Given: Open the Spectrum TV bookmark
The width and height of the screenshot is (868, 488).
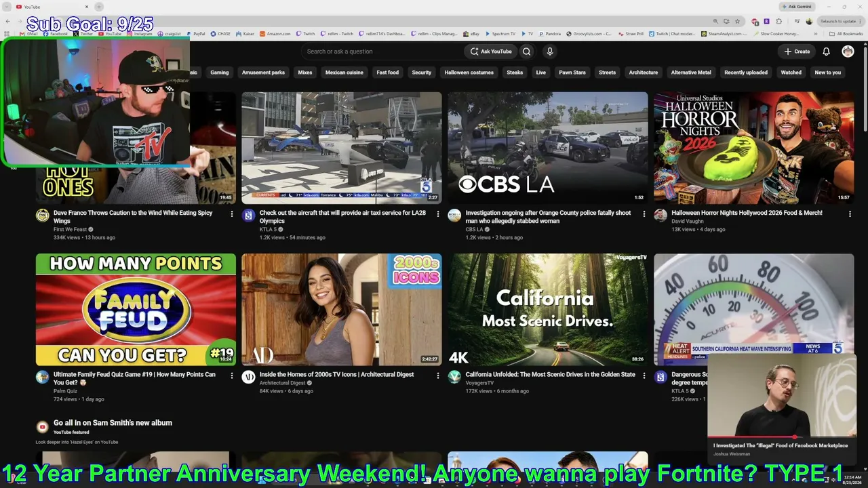Looking at the screenshot, I should tap(500, 33).
